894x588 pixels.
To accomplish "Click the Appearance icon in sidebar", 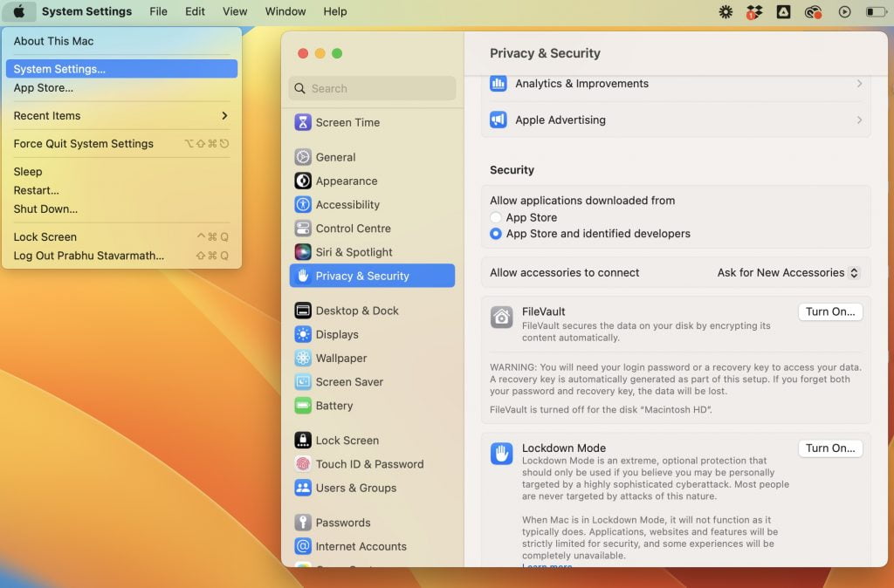I will [303, 181].
